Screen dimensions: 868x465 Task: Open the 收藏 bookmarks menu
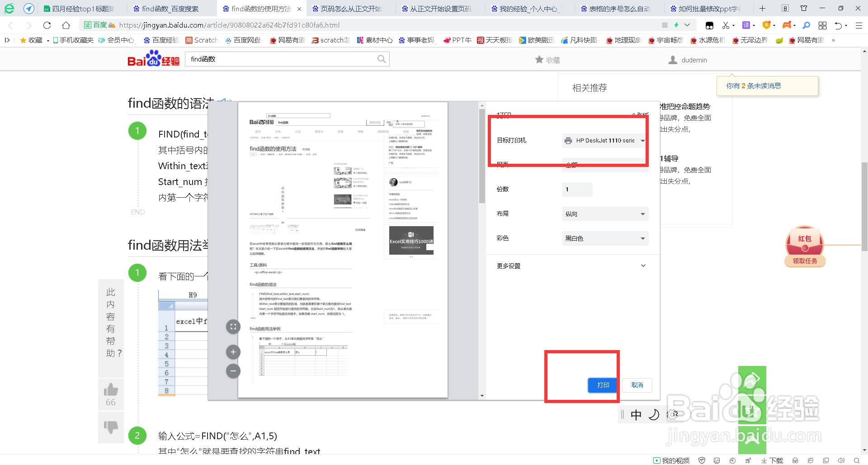[33, 40]
